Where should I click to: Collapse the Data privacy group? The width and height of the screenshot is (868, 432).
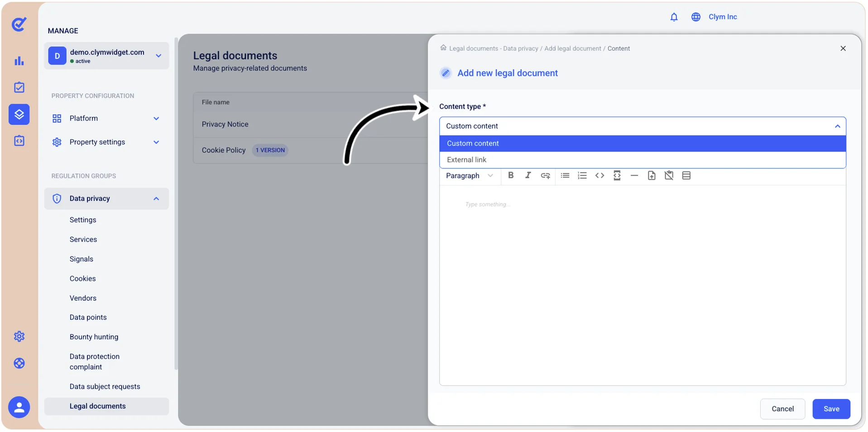point(106,199)
